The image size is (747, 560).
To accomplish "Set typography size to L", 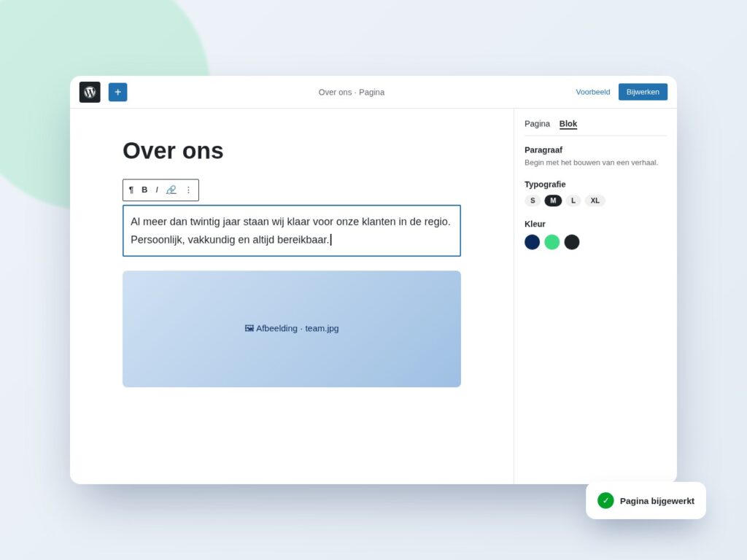I will tap(573, 201).
